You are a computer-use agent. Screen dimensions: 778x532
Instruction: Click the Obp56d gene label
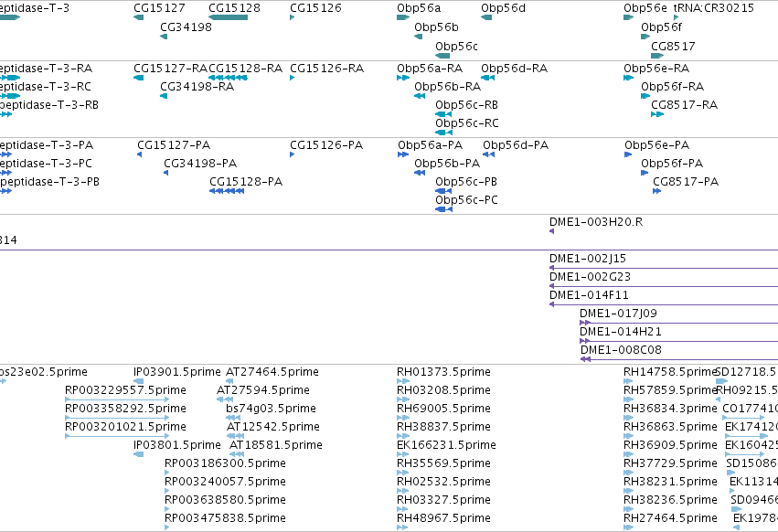[503, 8]
